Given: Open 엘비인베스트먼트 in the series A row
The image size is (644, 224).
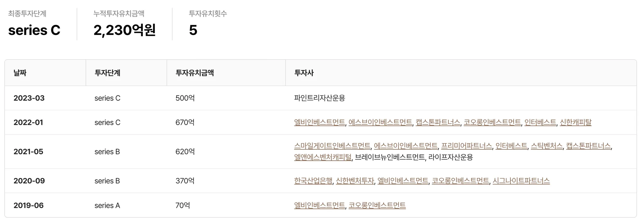Looking at the screenshot, I should [319, 205].
